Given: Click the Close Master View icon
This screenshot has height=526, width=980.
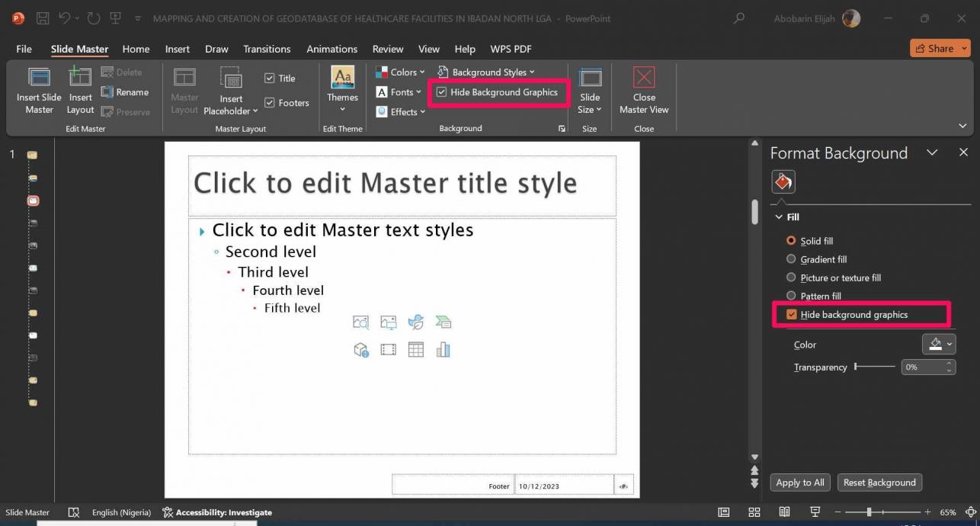Looking at the screenshot, I should 644,78.
